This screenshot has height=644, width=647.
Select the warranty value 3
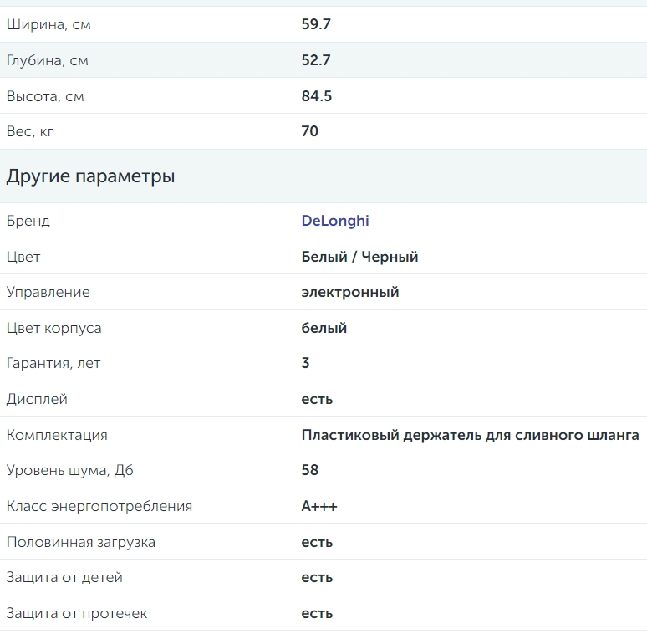(305, 363)
